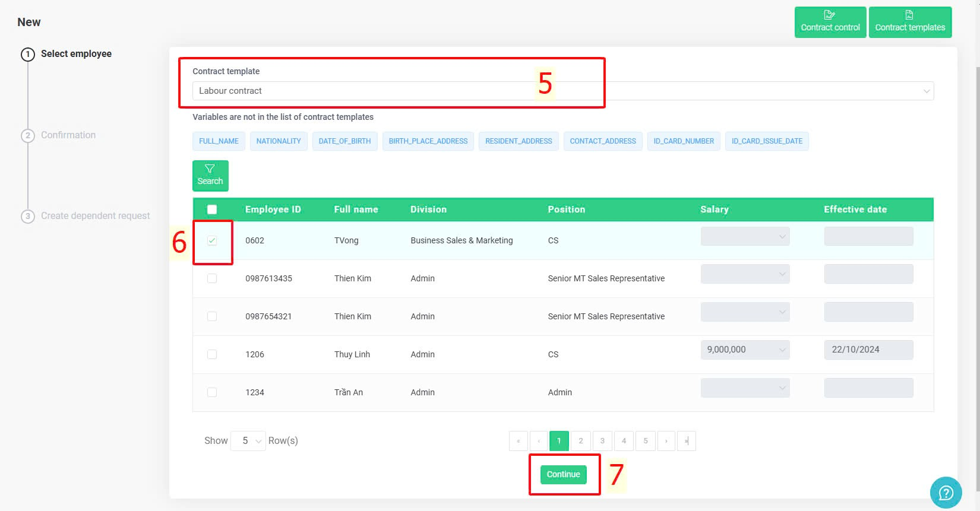Click the last page arrow
The height and width of the screenshot is (511, 980).
click(x=687, y=441)
